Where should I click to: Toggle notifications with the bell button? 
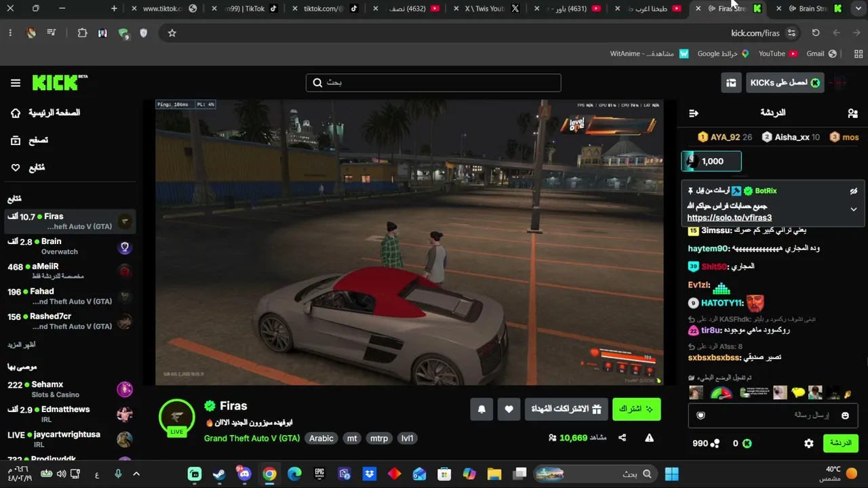click(x=481, y=409)
